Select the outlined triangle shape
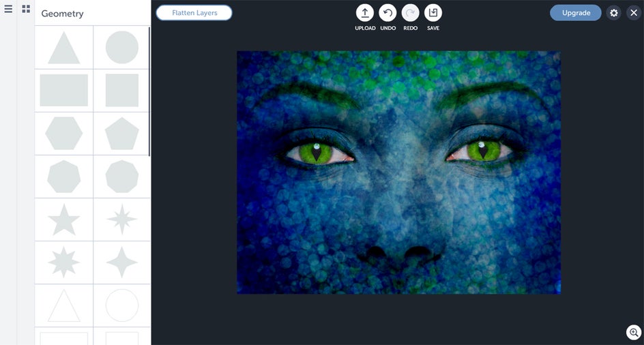 point(63,305)
